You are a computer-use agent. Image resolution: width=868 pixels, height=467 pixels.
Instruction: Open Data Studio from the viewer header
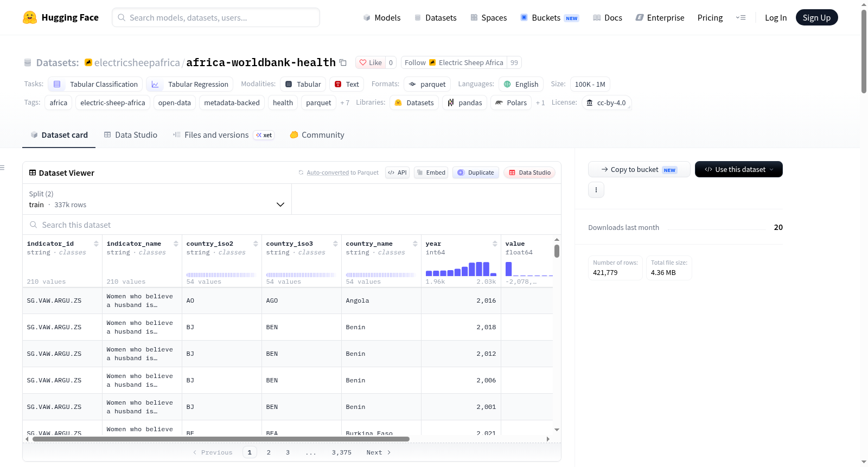tap(529, 172)
